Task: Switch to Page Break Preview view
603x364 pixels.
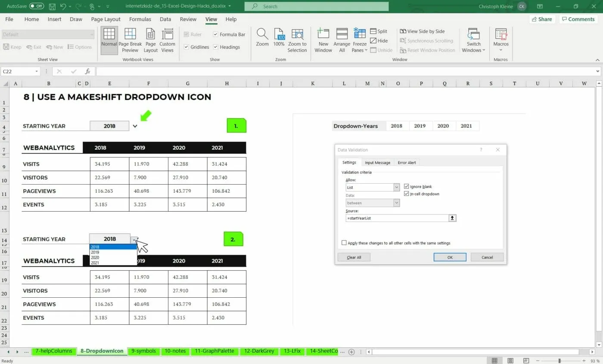Action: point(130,40)
